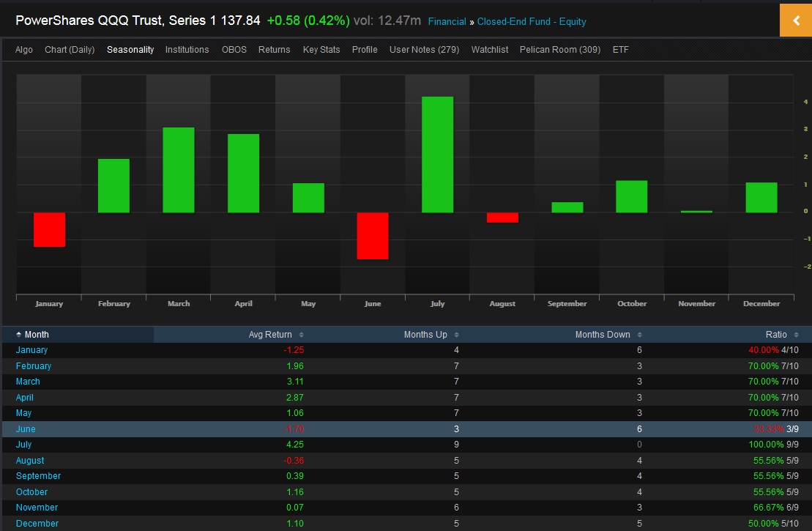This screenshot has height=531, width=812.
Task: Click PowerShares QQQ Trust title text
Action: (116, 21)
